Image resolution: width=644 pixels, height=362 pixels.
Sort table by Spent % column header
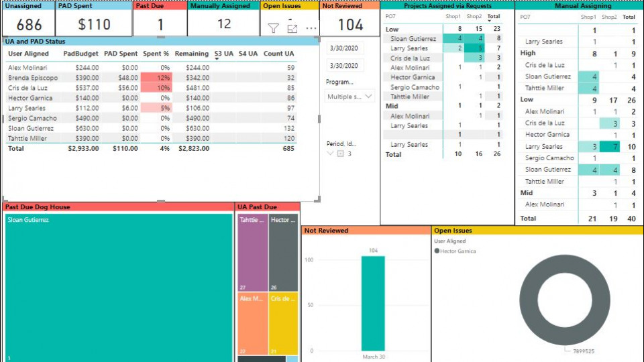(156, 54)
